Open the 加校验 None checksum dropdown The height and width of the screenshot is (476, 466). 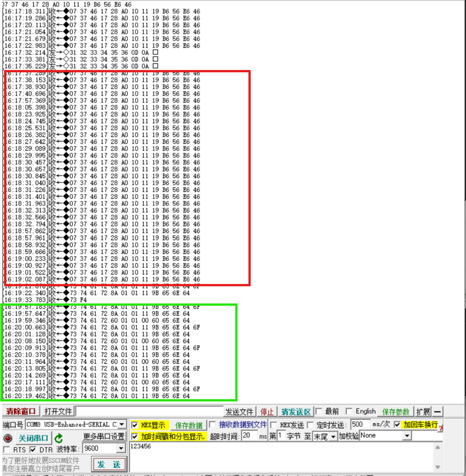(x=407, y=435)
